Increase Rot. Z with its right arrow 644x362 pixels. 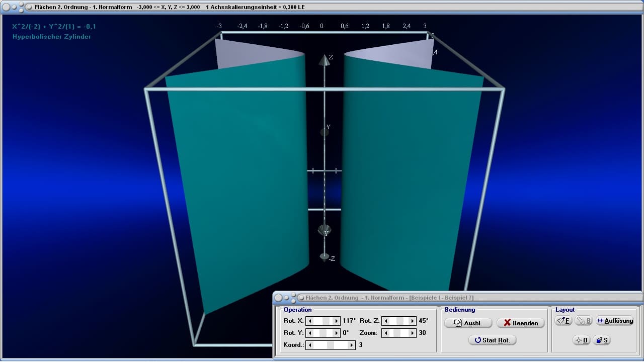[x=413, y=321]
